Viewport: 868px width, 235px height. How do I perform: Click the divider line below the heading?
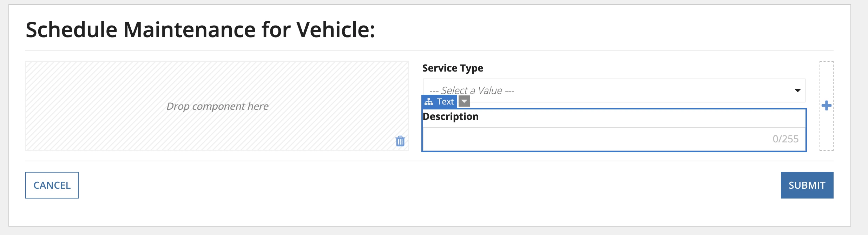tap(429, 51)
